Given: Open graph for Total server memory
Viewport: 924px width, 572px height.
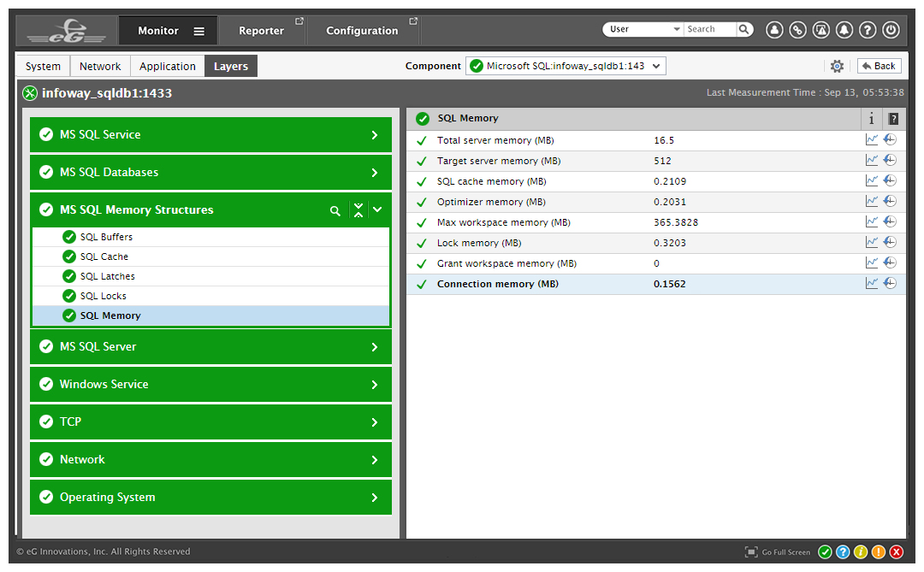Looking at the screenshot, I should tap(872, 139).
